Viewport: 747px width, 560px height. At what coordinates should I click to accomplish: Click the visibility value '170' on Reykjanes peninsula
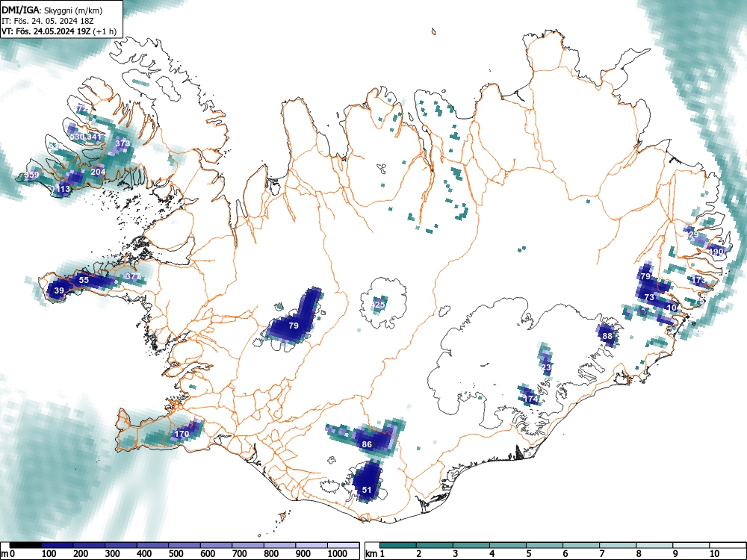182,434
